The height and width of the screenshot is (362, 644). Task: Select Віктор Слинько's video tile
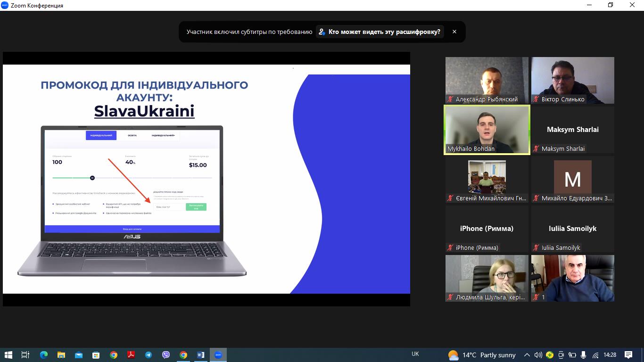tap(573, 80)
